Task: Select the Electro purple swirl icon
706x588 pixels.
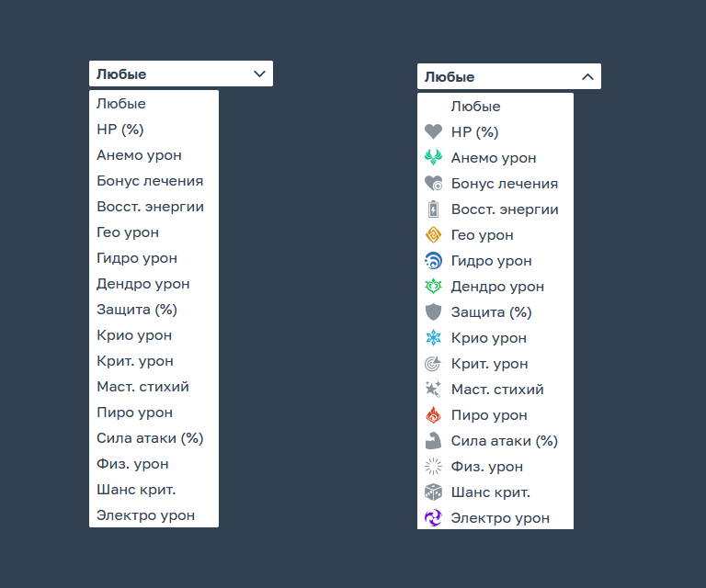Action: (x=433, y=518)
